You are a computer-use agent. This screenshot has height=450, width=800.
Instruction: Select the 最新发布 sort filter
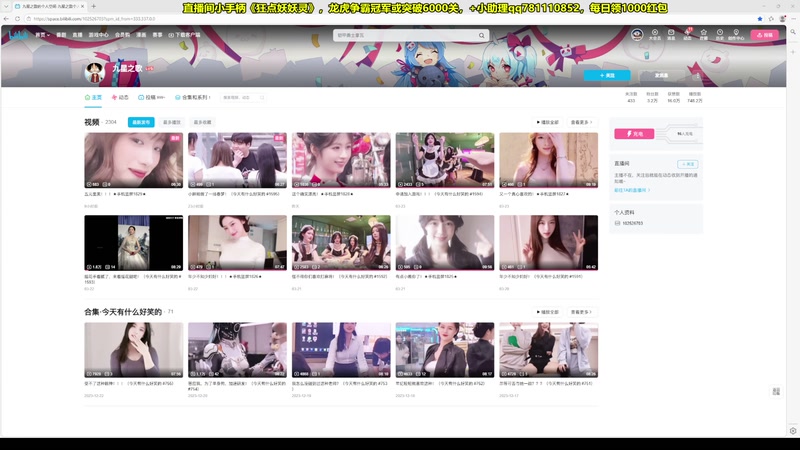[x=141, y=122]
